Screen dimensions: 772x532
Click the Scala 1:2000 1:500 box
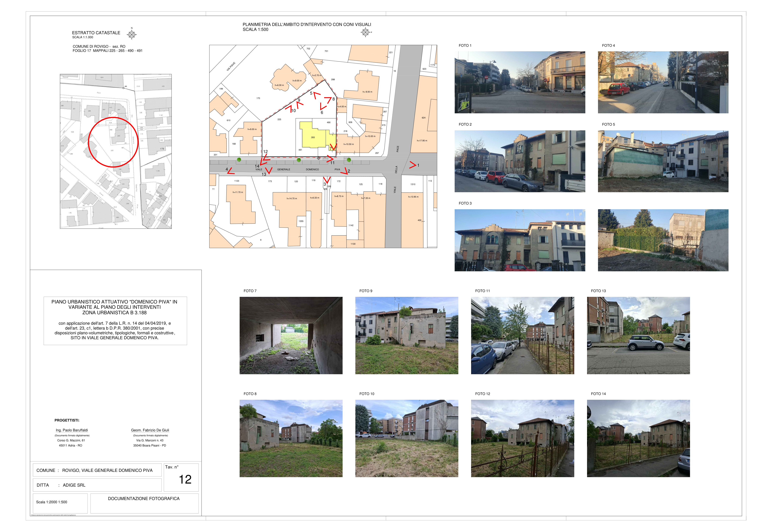click(60, 503)
